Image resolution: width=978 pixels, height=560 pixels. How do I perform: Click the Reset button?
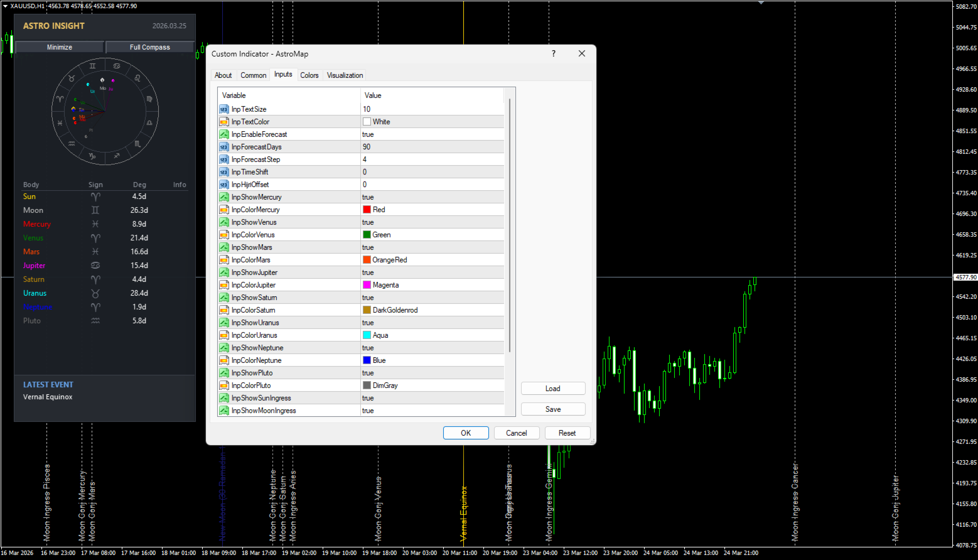(567, 433)
